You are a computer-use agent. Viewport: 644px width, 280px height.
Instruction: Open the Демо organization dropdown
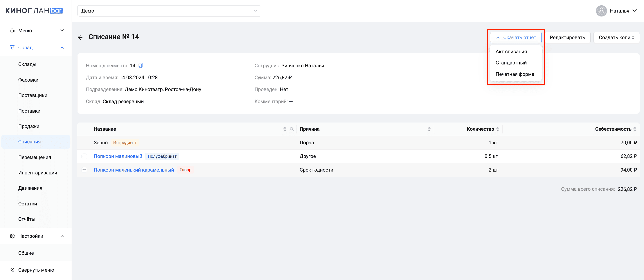(169, 11)
